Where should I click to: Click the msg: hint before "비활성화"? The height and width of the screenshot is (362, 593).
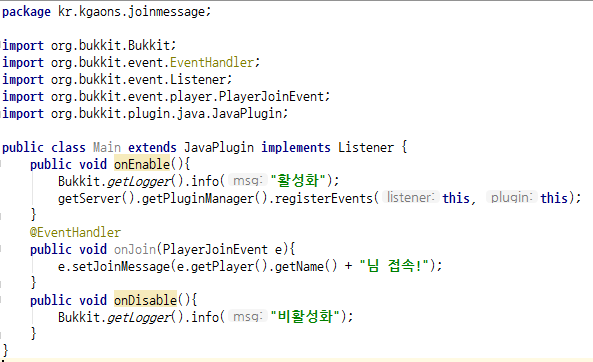248,317
